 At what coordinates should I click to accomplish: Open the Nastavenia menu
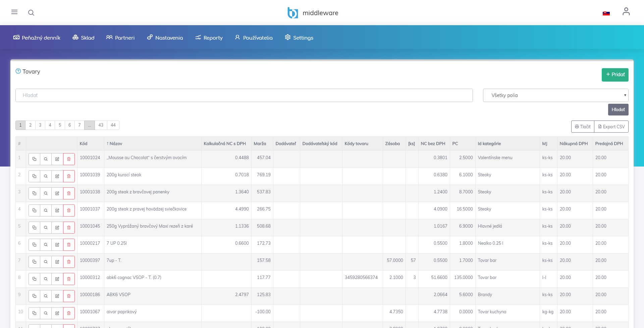point(165,38)
